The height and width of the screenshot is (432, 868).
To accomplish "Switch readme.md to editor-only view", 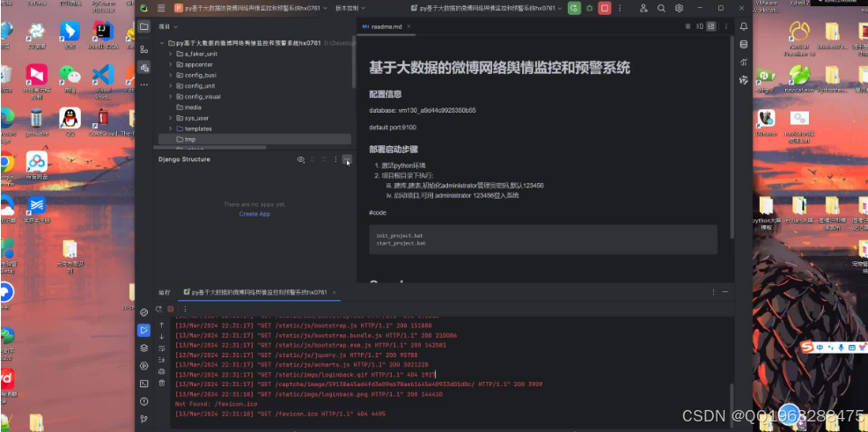I will 688,26.
